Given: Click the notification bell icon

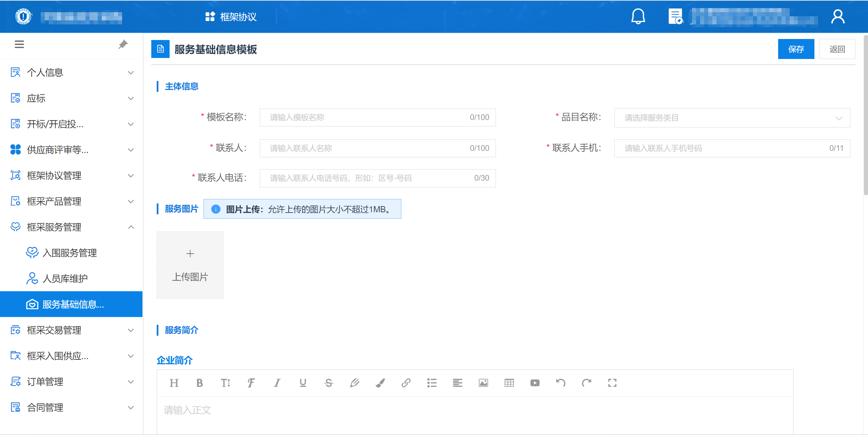Looking at the screenshot, I should [638, 16].
